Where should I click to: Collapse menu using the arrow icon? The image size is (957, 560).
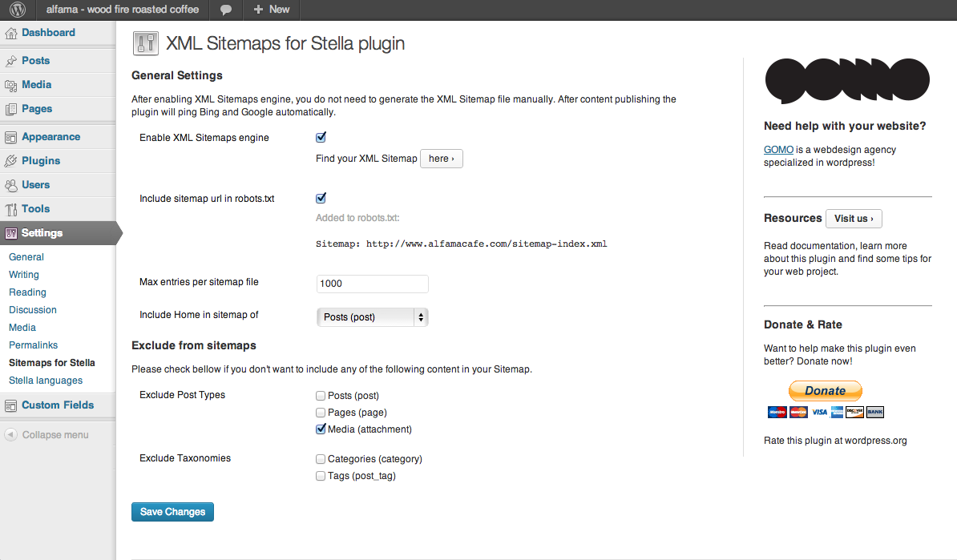pos(11,435)
